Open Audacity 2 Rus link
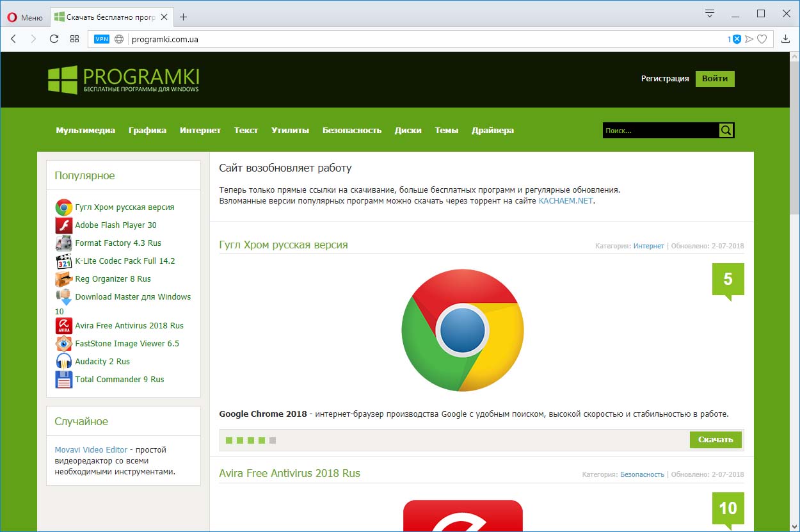This screenshot has height=532, width=800. click(x=102, y=362)
